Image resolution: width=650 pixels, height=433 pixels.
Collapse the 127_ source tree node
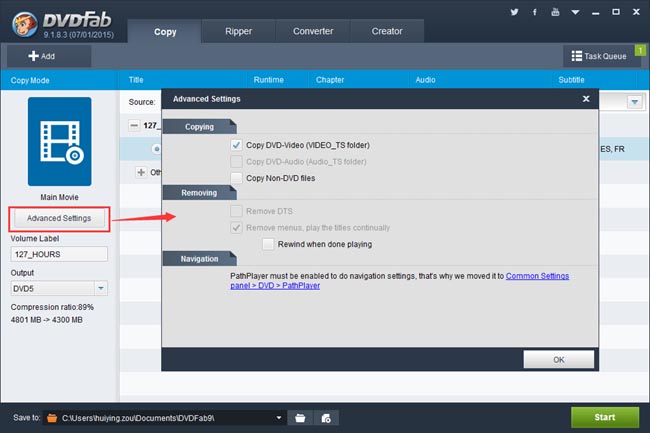point(134,125)
